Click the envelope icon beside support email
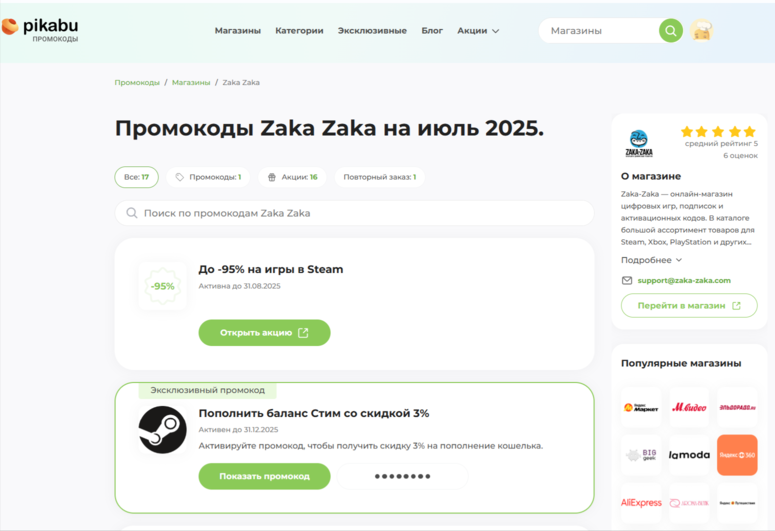The height and width of the screenshot is (531, 775). click(627, 280)
